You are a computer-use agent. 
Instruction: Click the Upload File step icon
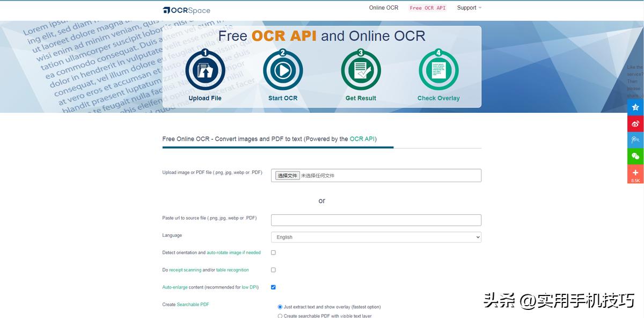(205, 70)
